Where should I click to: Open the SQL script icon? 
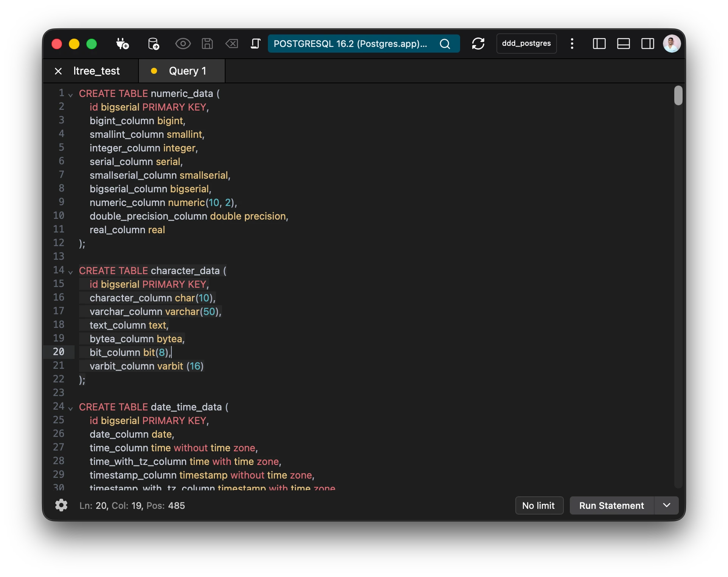tap(256, 44)
